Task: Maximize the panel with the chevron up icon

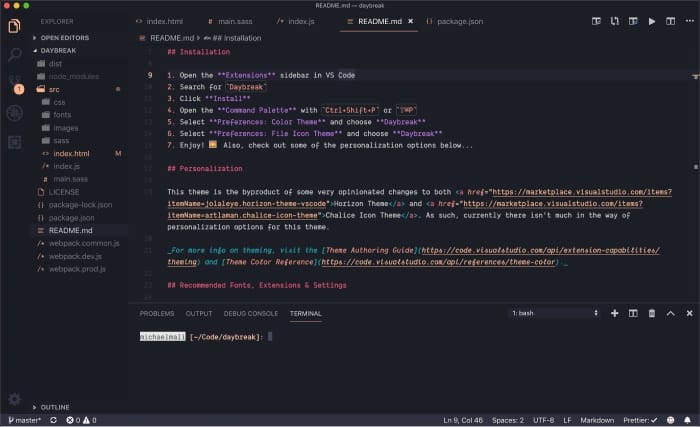Action: coord(671,313)
